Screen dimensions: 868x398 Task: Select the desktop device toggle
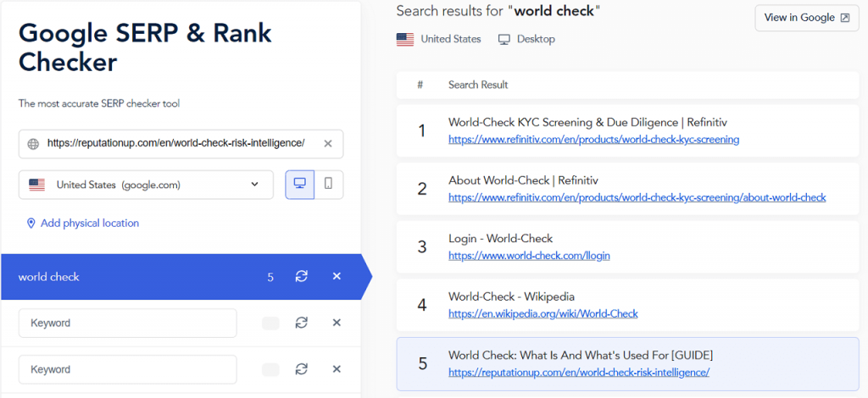300,184
